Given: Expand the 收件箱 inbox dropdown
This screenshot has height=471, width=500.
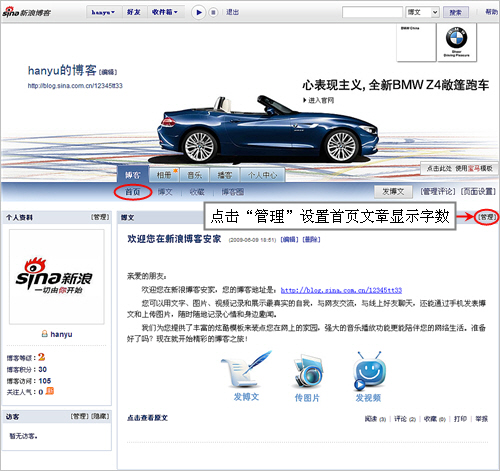Looking at the screenshot, I should click(x=165, y=12).
